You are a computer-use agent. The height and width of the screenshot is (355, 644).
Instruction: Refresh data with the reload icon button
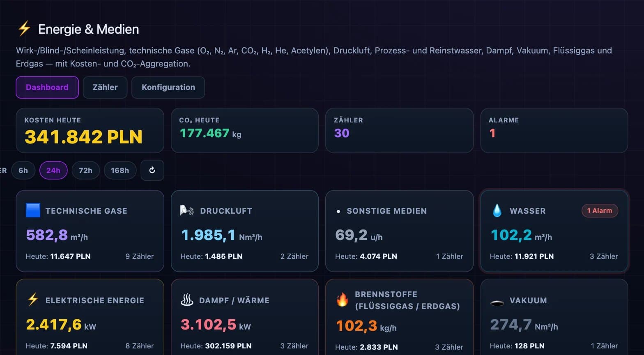pos(152,170)
